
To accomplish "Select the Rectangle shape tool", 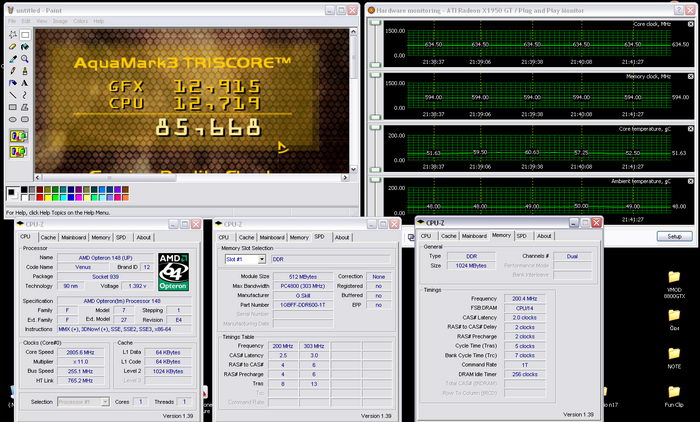I will click(x=12, y=107).
